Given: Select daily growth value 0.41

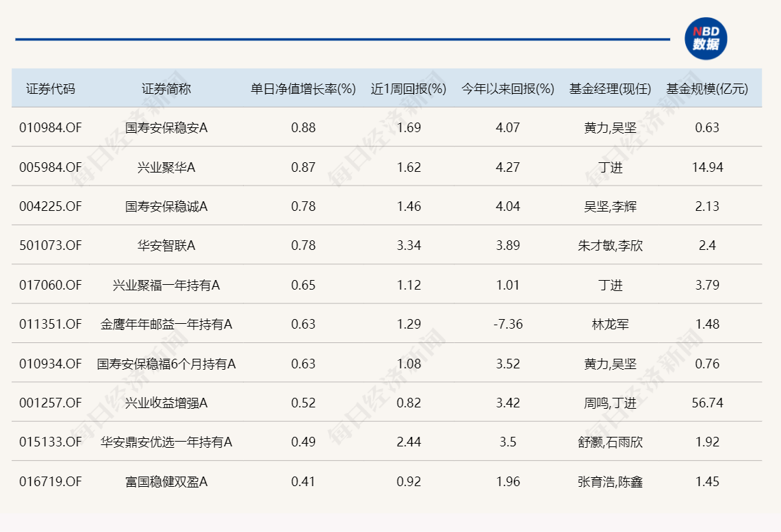Looking at the screenshot, I should tap(303, 481).
